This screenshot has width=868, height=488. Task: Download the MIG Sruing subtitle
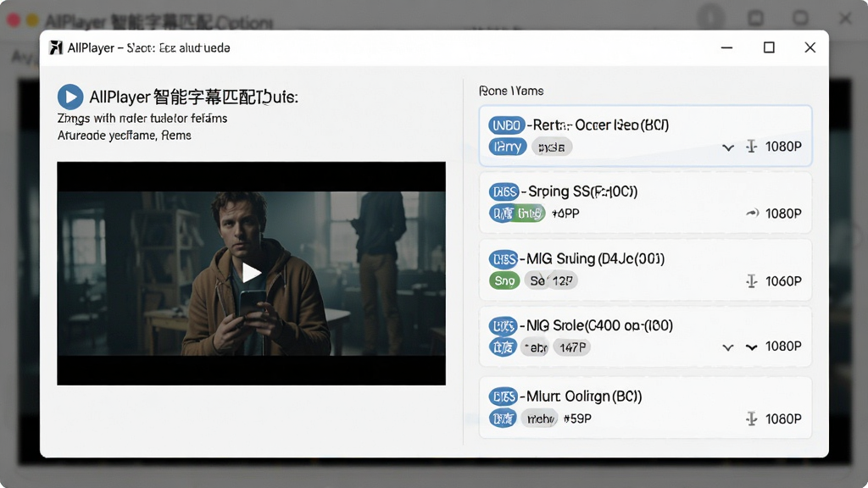(x=751, y=281)
